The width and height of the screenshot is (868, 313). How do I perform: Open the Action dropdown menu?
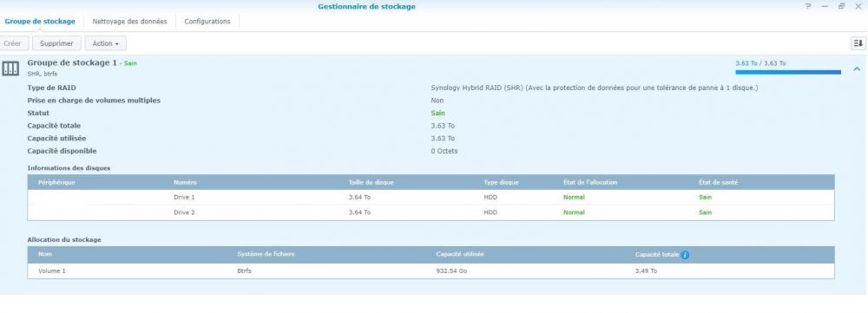[106, 43]
